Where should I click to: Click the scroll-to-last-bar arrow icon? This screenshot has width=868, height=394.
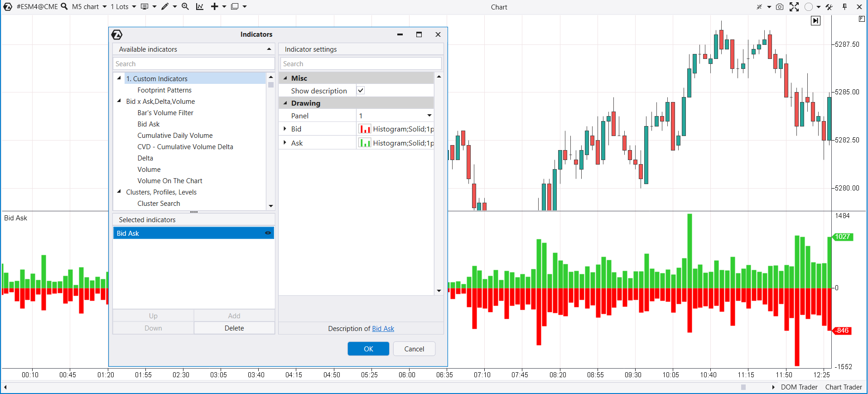point(815,20)
